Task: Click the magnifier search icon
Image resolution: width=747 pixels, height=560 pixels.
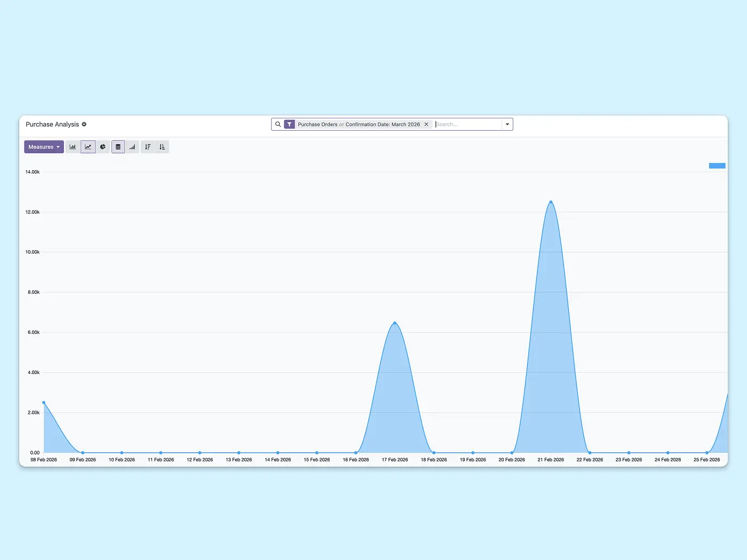Action: tap(278, 124)
